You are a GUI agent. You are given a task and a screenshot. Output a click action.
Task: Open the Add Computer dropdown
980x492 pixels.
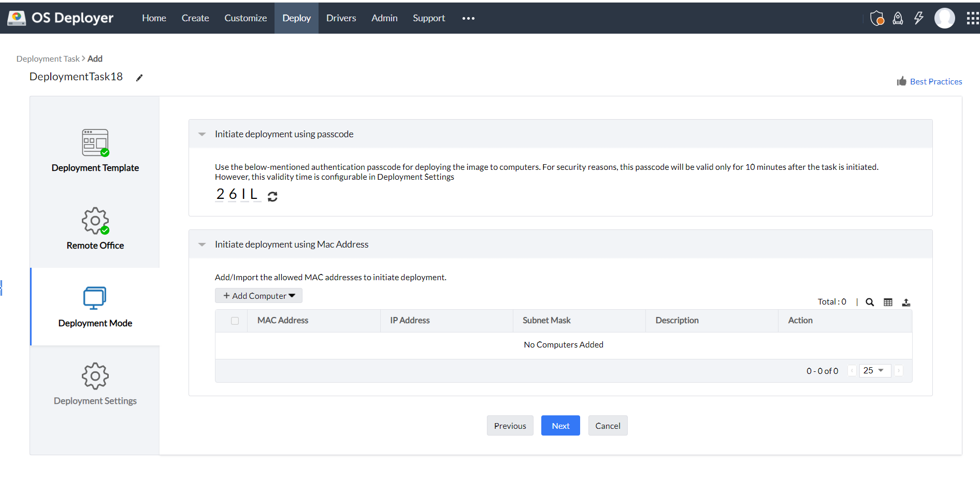(x=258, y=295)
